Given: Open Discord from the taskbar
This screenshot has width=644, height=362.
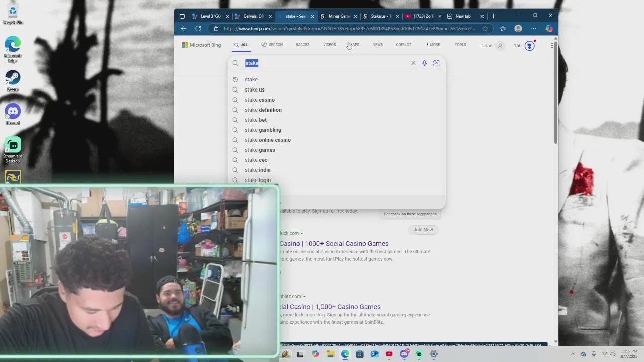Looking at the screenshot, I should click(404, 354).
